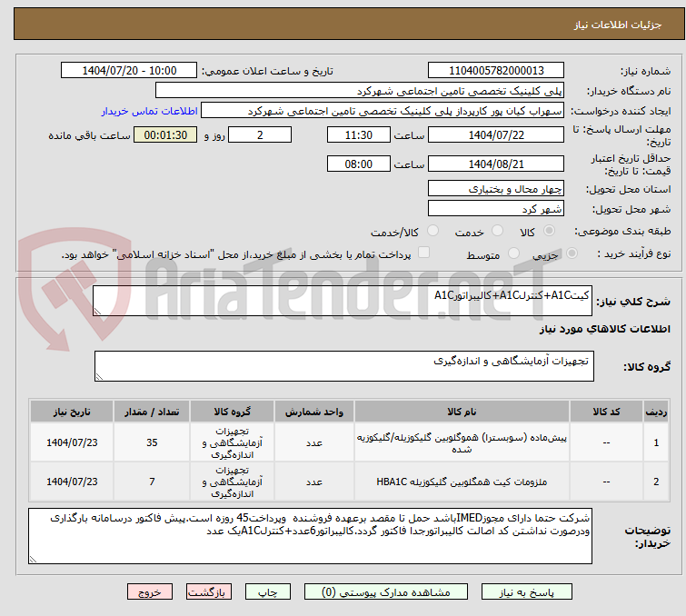
Task: Click the بازگشت back button
Action: pyautogui.click(x=209, y=592)
